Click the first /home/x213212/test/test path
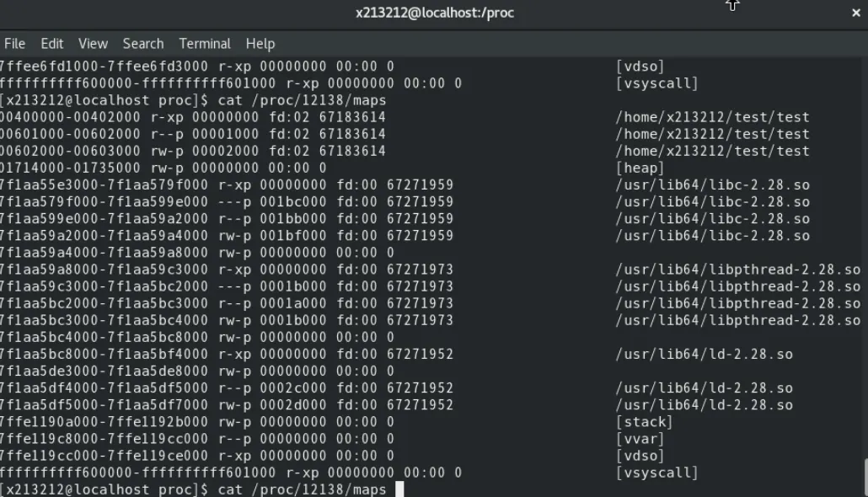The image size is (868, 497). pyautogui.click(x=712, y=117)
